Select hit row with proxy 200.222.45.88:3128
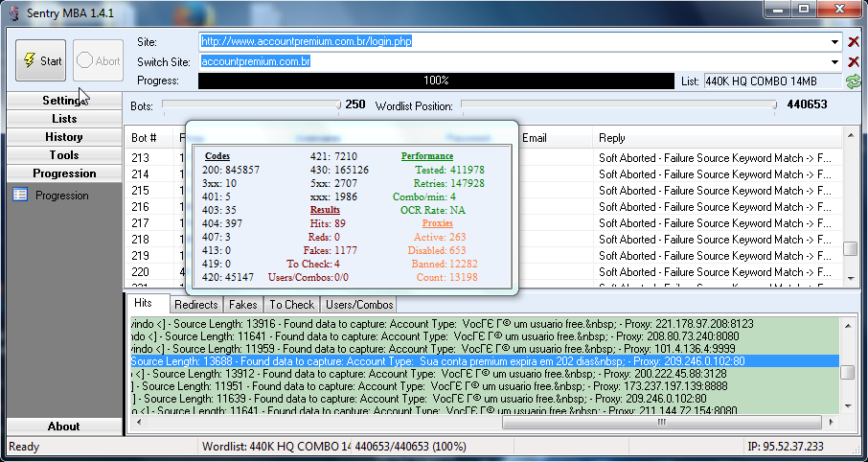 coord(485,374)
